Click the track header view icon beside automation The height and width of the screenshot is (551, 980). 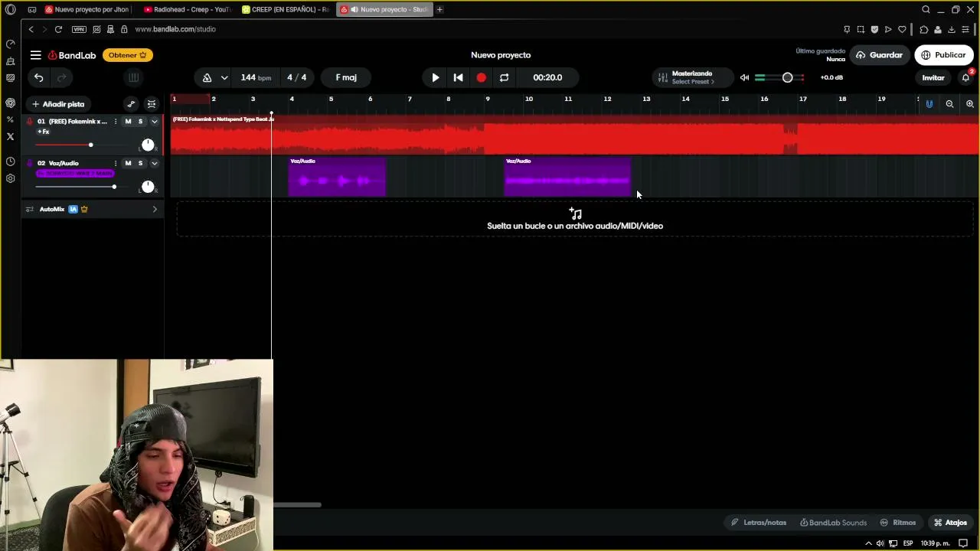pyautogui.click(x=152, y=104)
